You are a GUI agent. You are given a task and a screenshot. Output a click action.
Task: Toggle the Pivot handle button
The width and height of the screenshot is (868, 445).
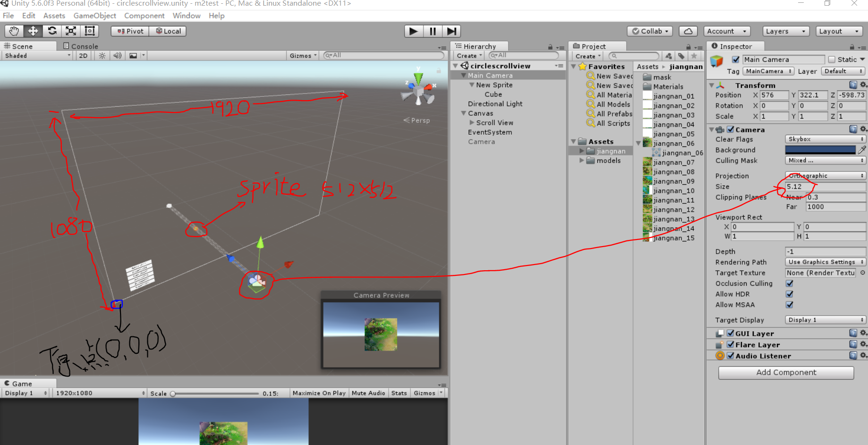(130, 31)
